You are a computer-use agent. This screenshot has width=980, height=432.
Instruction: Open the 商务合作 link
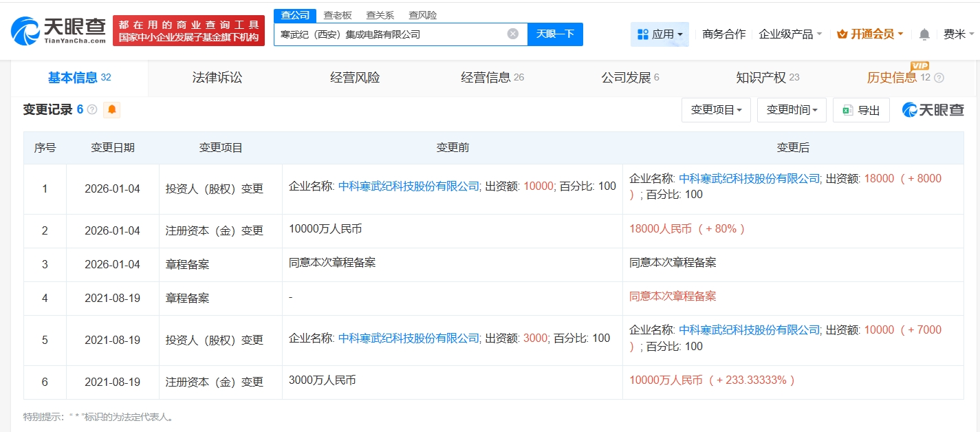(723, 34)
